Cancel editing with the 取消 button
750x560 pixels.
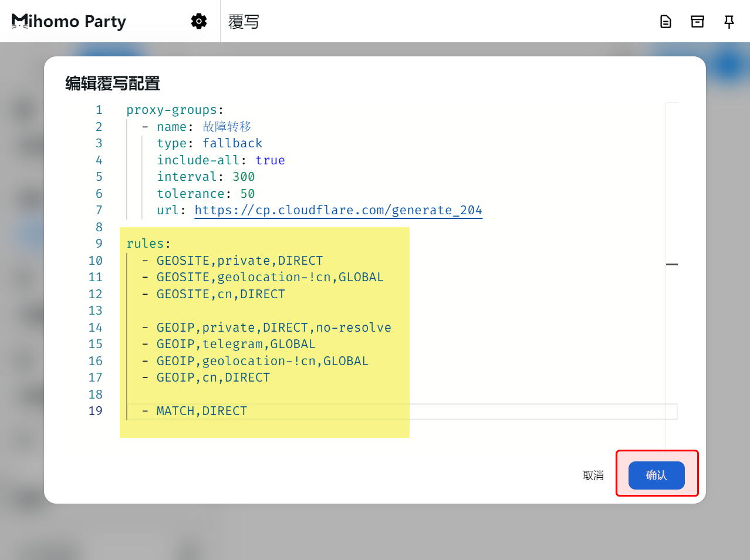[x=593, y=475]
